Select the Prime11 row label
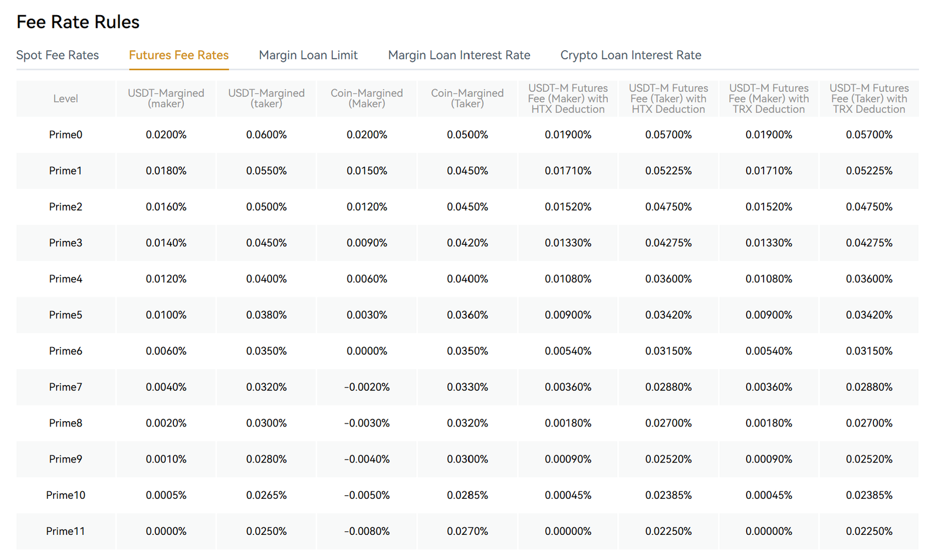This screenshot has width=934, height=560. pyautogui.click(x=65, y=531)
